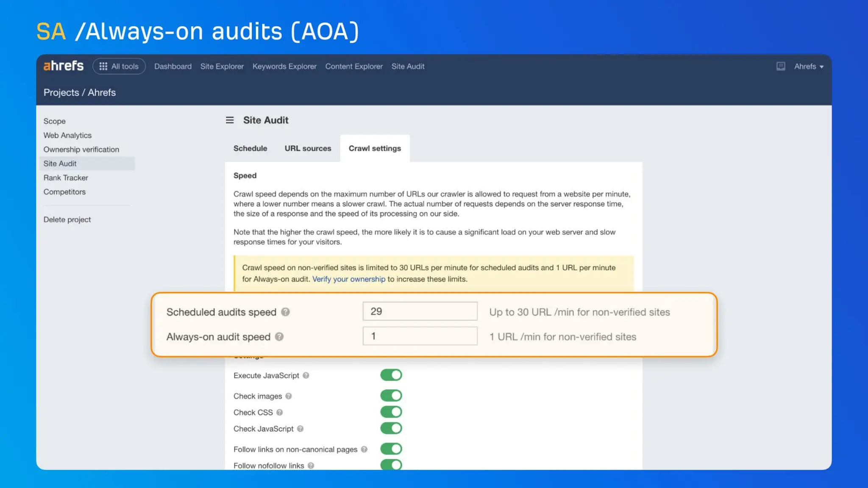
Task: Disable following links on non-canonical pages
Action: pos(391,449)
